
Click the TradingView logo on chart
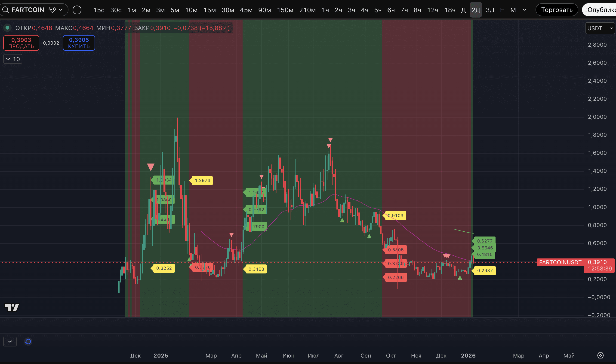12,307
